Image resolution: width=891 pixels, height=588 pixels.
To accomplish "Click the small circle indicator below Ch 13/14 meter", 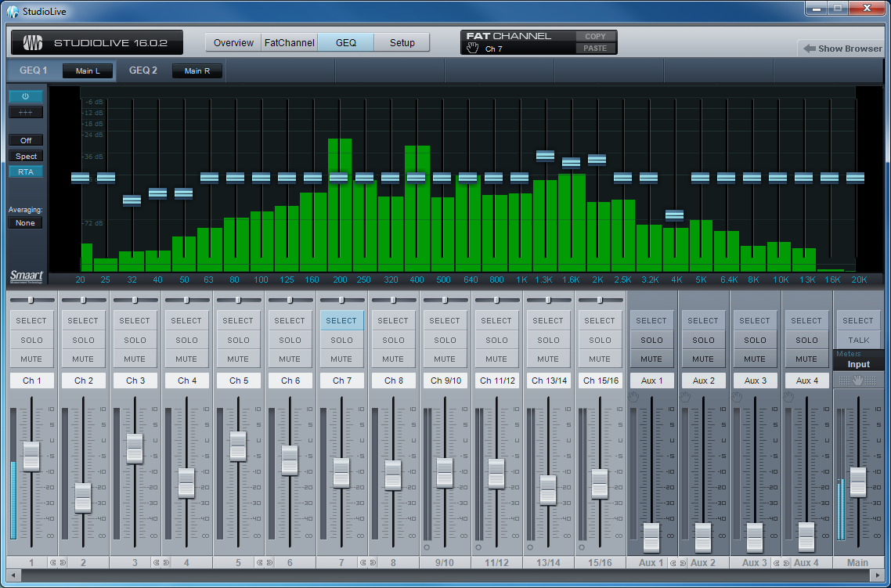I will [x=530, y=547].
